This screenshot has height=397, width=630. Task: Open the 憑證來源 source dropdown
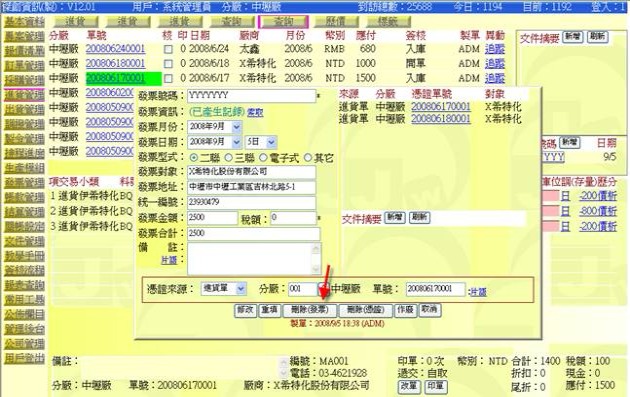point(241,289)
